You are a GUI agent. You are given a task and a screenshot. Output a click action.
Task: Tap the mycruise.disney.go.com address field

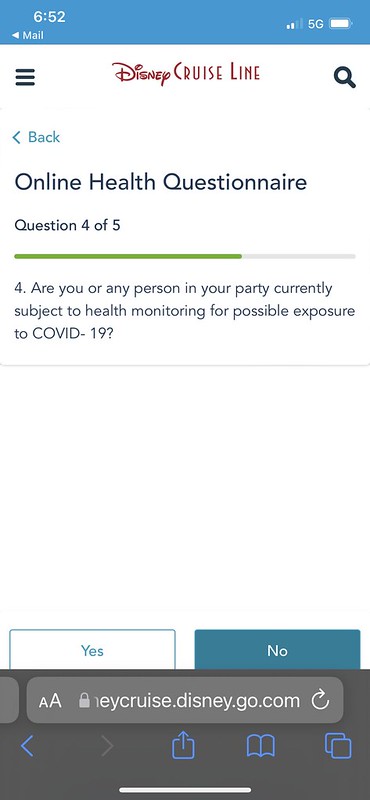(185, 700)
